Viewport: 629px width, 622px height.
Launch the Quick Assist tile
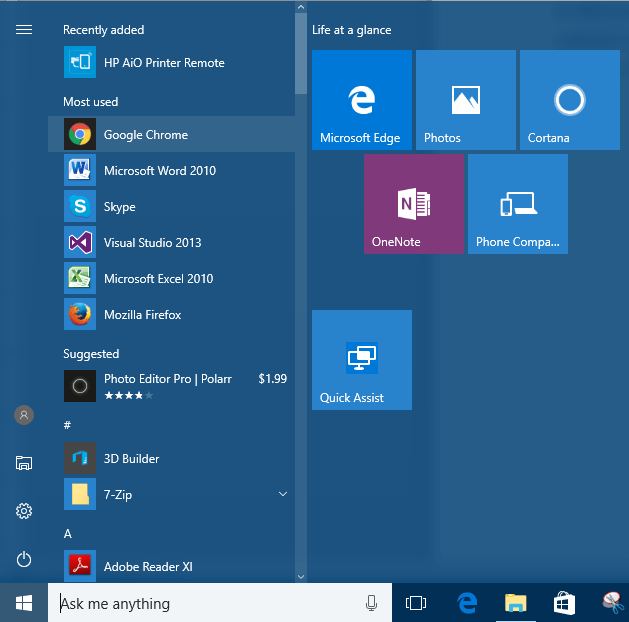(361, 360)
